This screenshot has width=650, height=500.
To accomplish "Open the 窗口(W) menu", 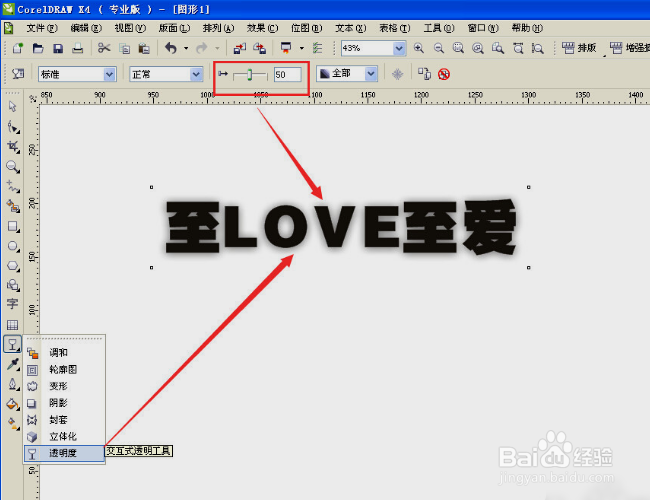I will click(x=483, y=28).
